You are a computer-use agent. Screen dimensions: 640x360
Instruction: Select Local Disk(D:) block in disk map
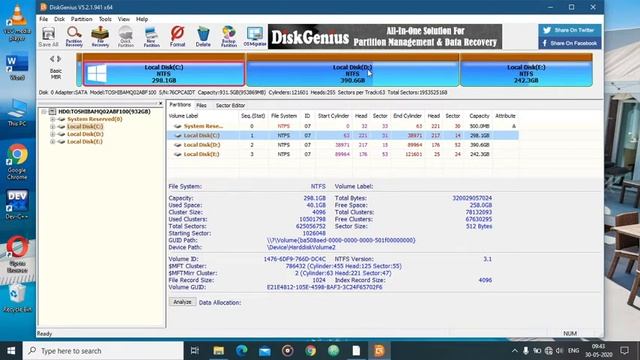pyautogui.click(x=353, y=74)
